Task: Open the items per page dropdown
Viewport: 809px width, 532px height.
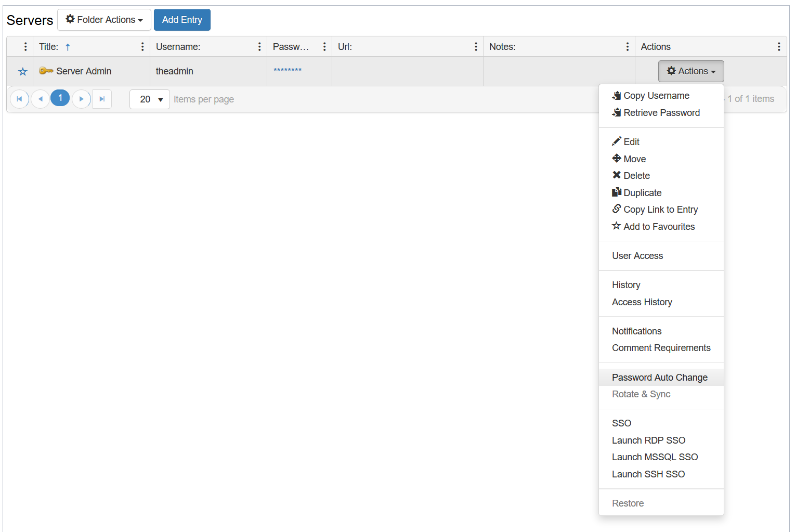Action: 150,99
